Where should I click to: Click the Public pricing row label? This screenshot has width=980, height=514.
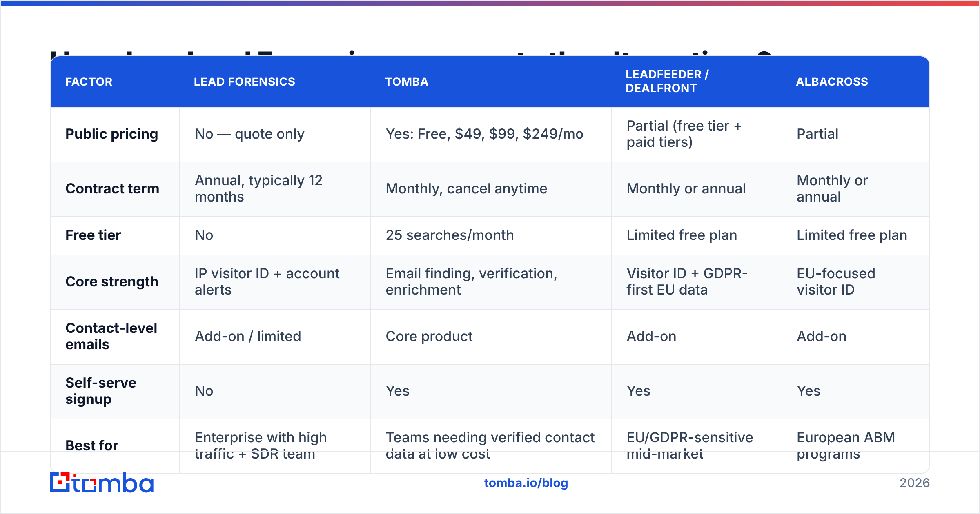coord(112,134)
